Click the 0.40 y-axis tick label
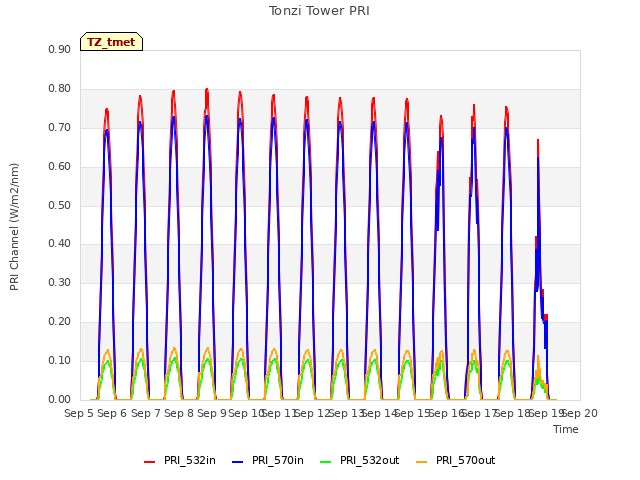 pos(60,244)
